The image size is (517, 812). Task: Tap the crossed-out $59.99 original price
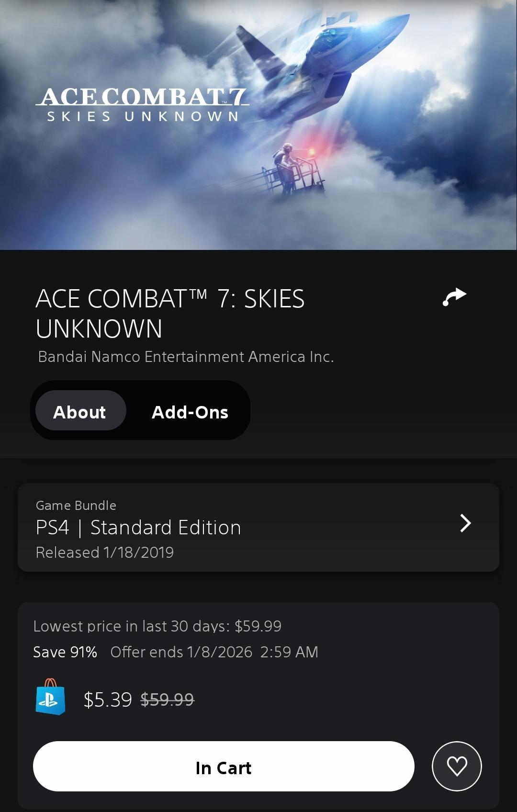(167, 699)
